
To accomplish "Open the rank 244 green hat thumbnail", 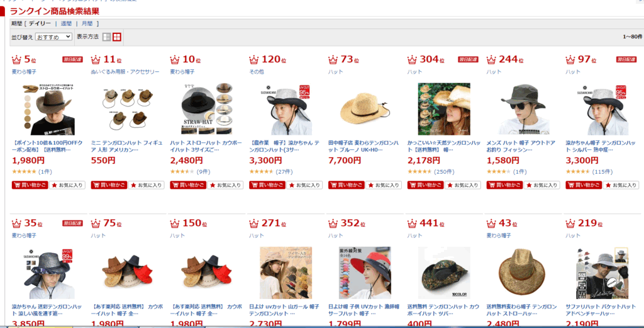I will 523,109.
